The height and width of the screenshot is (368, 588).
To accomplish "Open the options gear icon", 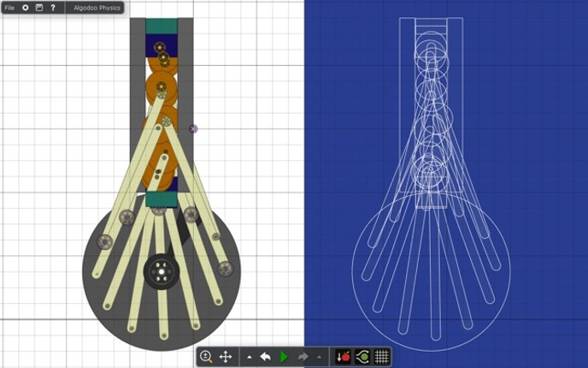I will pos(26,8).
